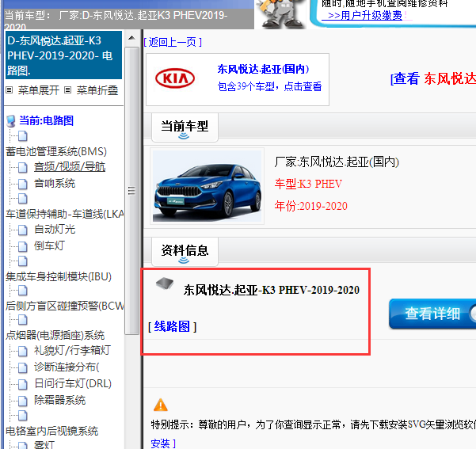
Task: Click the page icon beside 除霜器系统
Action: [x=23, y=401]
